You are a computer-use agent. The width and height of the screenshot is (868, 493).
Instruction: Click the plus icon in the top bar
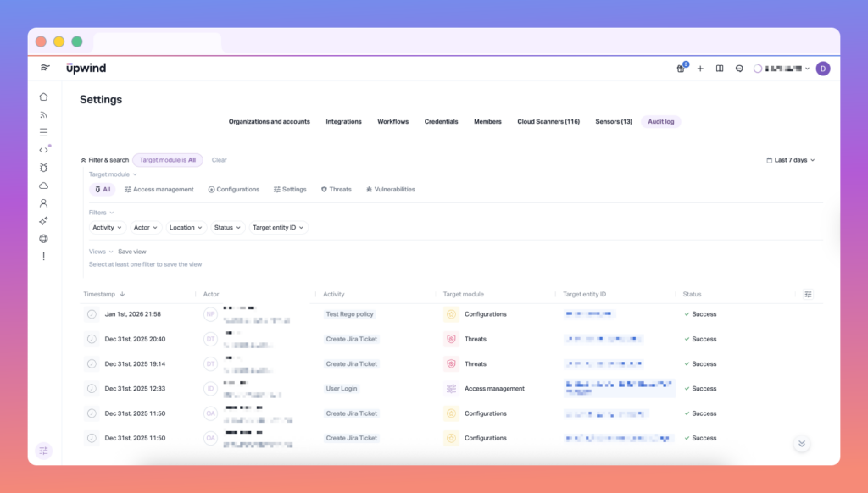[x=700, y=68]
